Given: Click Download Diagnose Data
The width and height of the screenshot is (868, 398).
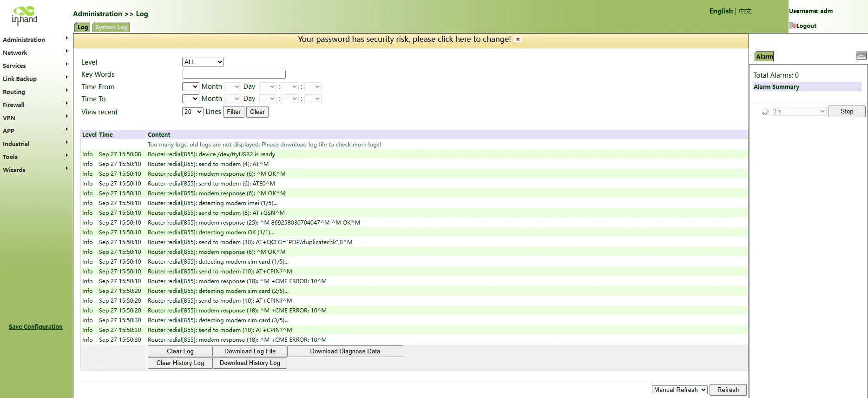Looking at the screenshot, I should [345, 352].
